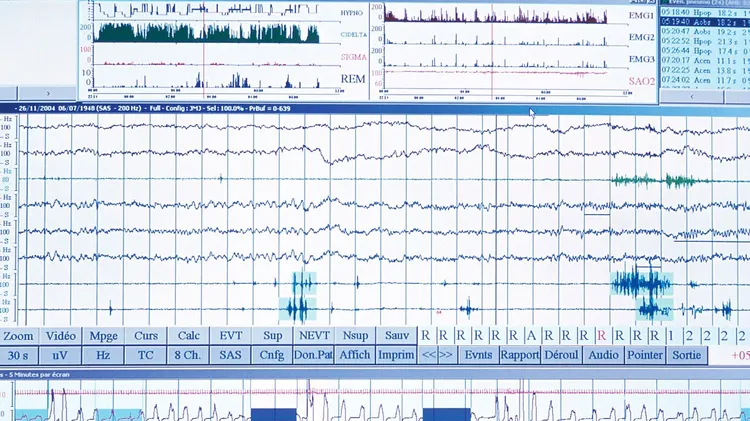Open the Rapport report section
Viewport: 750px width, 421px height.
(x=520, y=355)
